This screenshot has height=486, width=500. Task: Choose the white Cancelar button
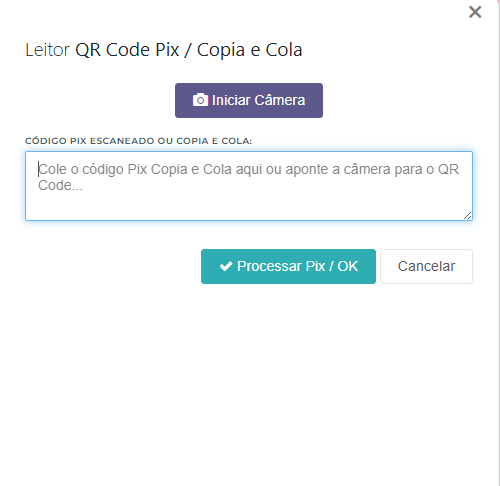[x=426, y=266]
